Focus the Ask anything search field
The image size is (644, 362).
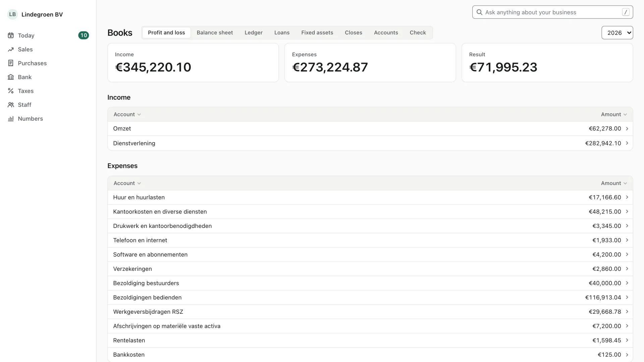(x=552, y=12)
